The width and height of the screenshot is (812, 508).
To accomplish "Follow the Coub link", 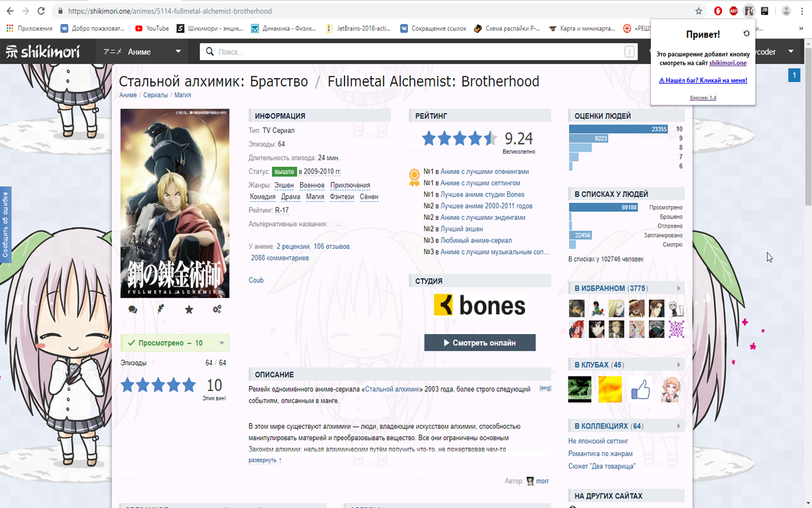I will click(x=256, y=280).
